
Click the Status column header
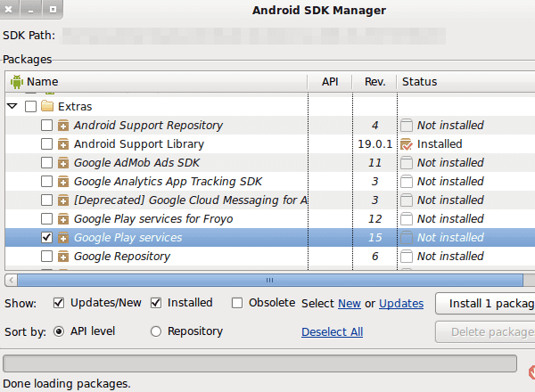pos(466,82)
